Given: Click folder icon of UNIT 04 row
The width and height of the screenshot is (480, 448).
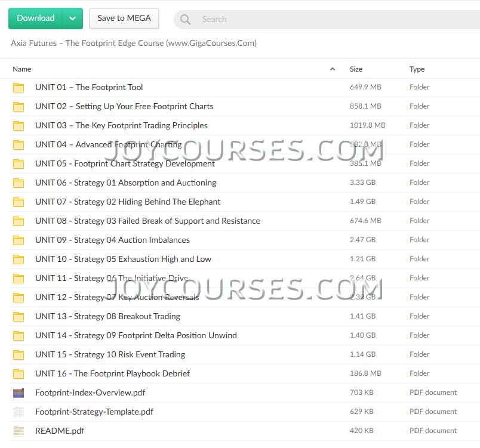Looking at the screenshot, I should click(19, 144).
